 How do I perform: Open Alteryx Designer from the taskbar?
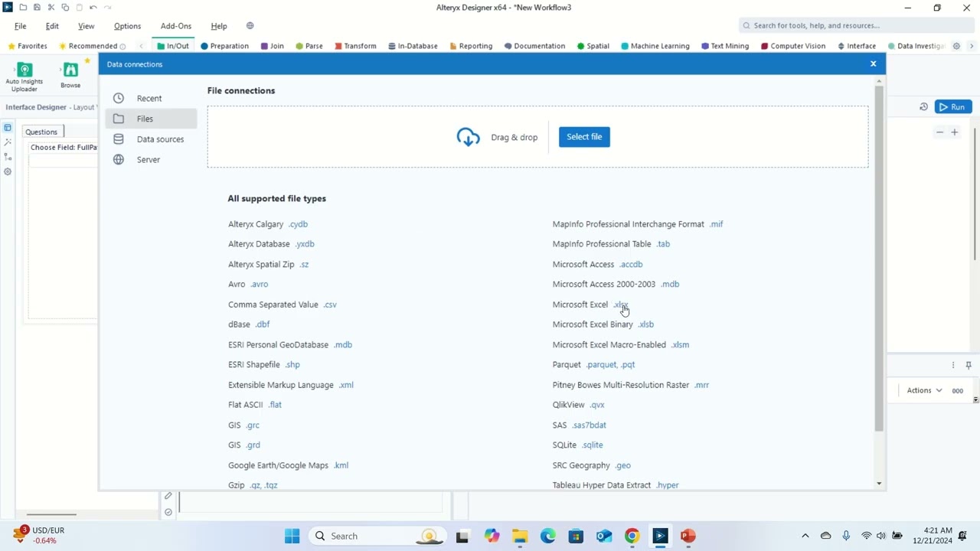[x=660, y=536]
